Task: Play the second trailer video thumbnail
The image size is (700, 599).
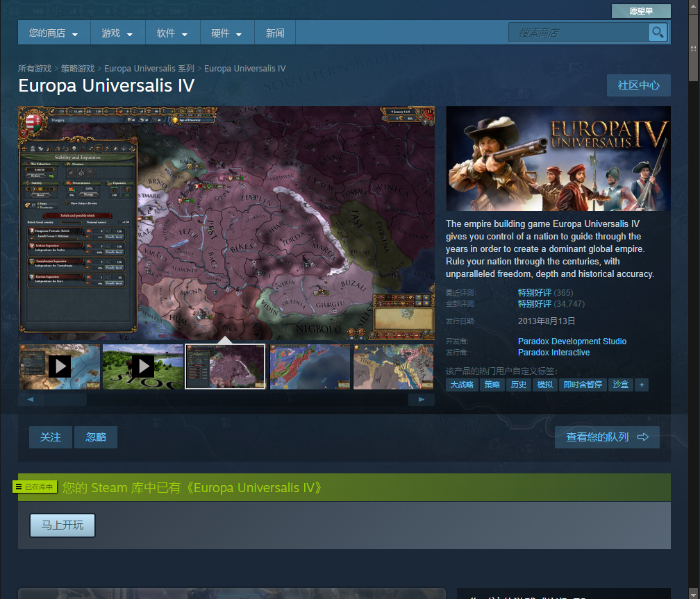Action: (x=143, y=366)
